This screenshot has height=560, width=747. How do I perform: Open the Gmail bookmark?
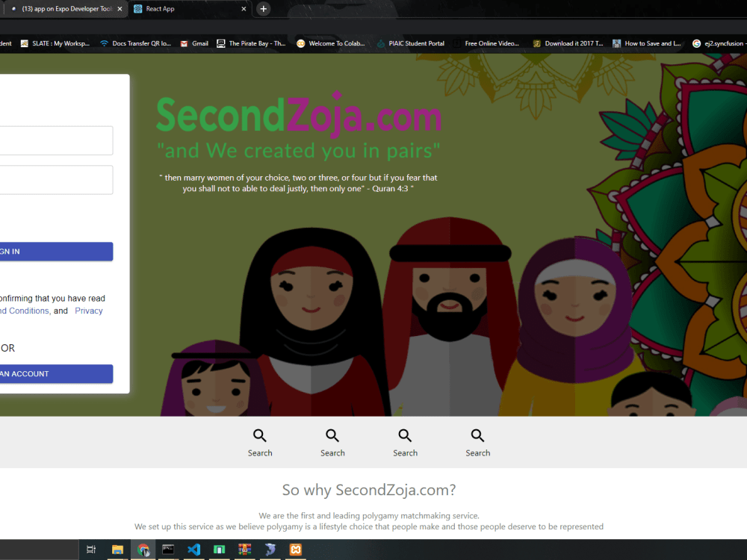point(194,43)
